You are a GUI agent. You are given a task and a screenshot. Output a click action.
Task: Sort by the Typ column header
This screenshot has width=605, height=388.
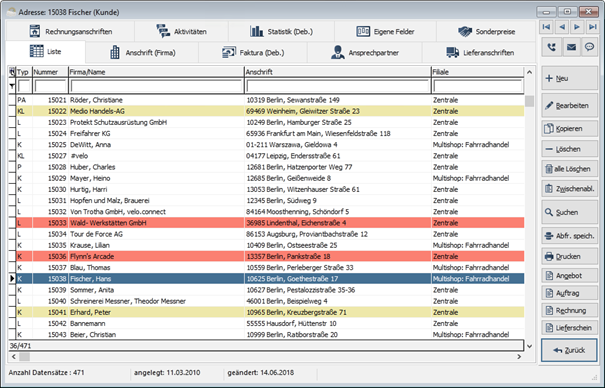pyautogui.click(x=24, y=72)
